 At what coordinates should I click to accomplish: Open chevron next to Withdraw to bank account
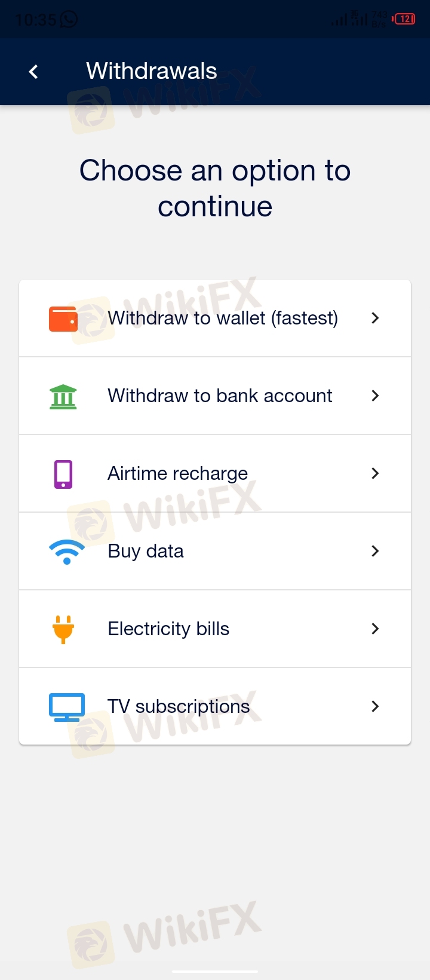(x=375, y=396)
